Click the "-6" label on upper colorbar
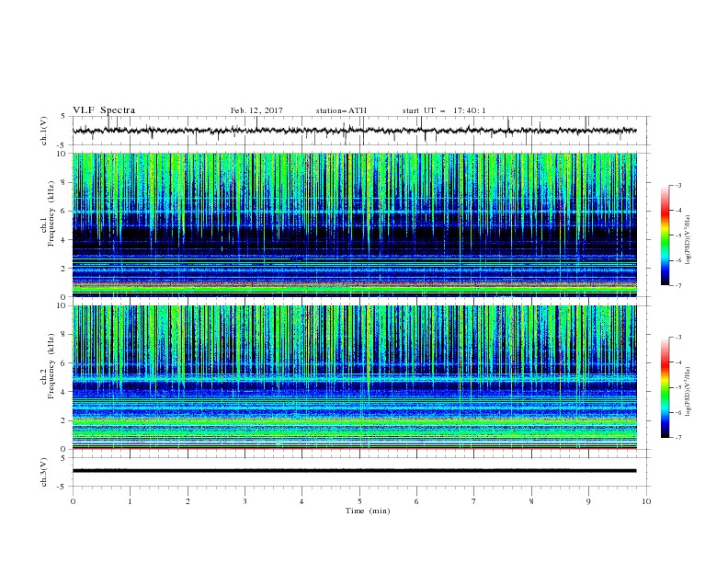 677,260
